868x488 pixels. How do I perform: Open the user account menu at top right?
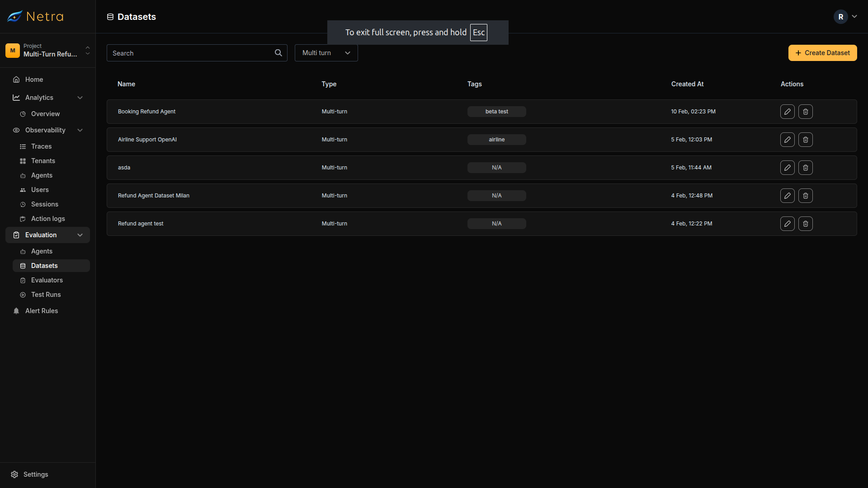[845, 17]
